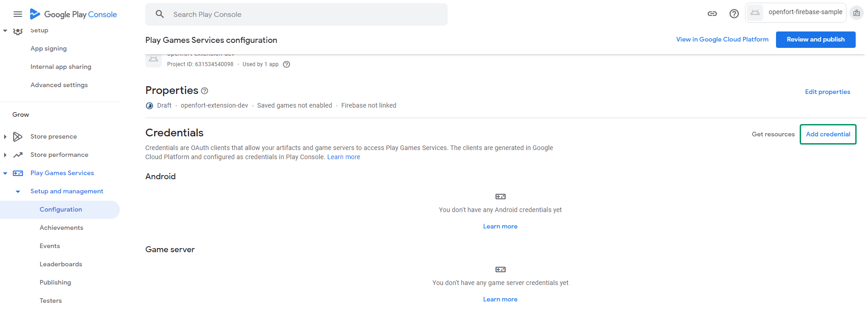Click the copy link icon in header
868x311 pixels.
[712, 14]
